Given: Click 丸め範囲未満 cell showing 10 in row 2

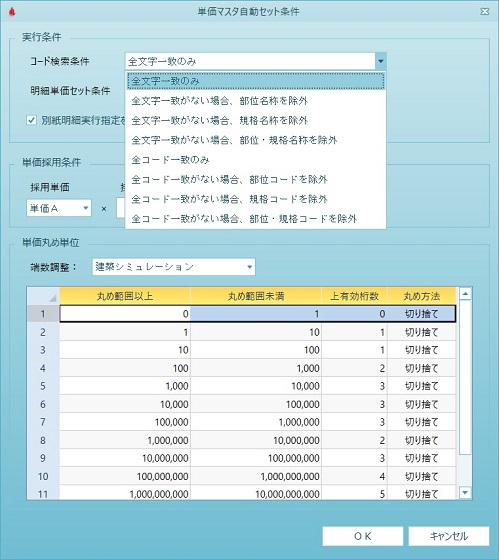Looking at the screenshot, I should pyautogui.click(x=256, y=332).
